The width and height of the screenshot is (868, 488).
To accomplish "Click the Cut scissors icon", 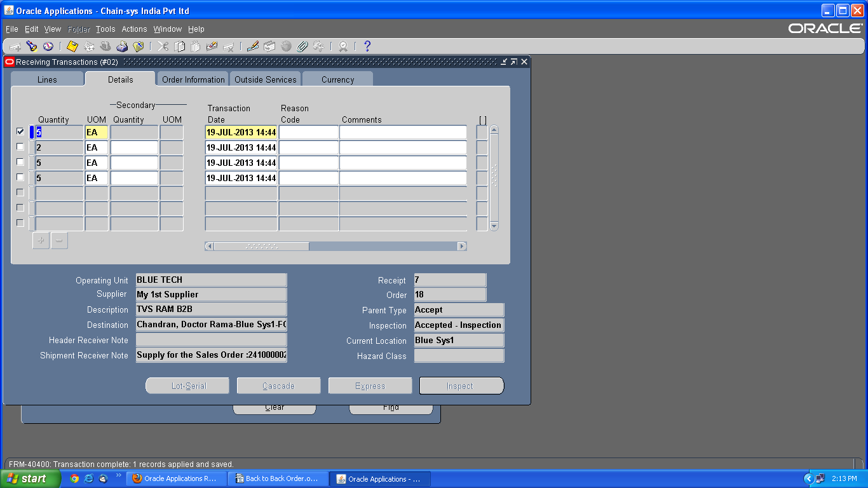I will click(x=163, y=46).
